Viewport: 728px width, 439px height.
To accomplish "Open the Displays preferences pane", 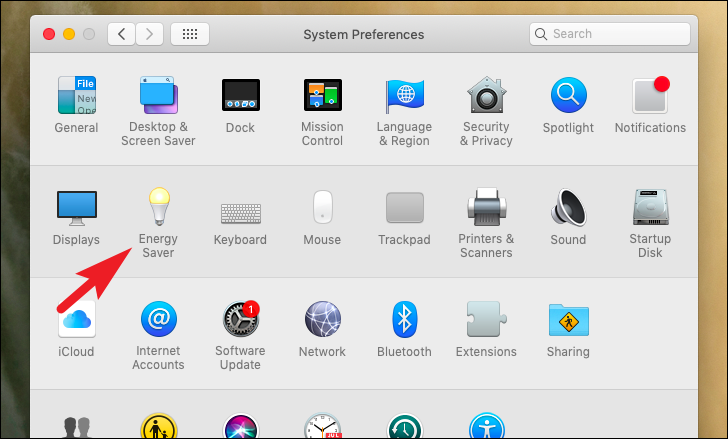I will 77,208.
